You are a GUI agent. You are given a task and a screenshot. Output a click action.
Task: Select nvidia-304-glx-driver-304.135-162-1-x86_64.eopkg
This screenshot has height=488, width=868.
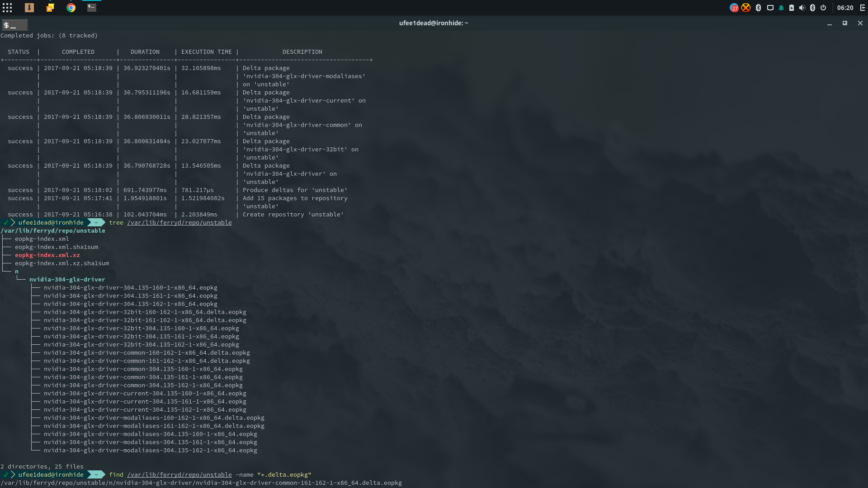click(x=131, y=304)
